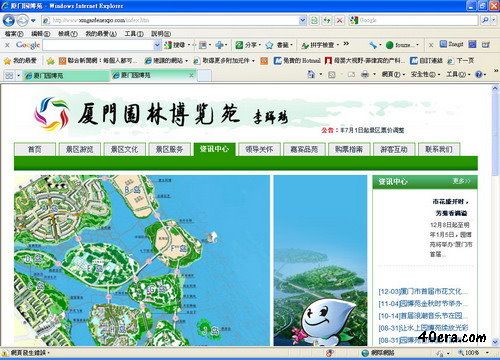The height and width of the screenshot is (360, 500).
Task: Open the 聯合新聞網 favorites link
Action: [x=98, y=61]
